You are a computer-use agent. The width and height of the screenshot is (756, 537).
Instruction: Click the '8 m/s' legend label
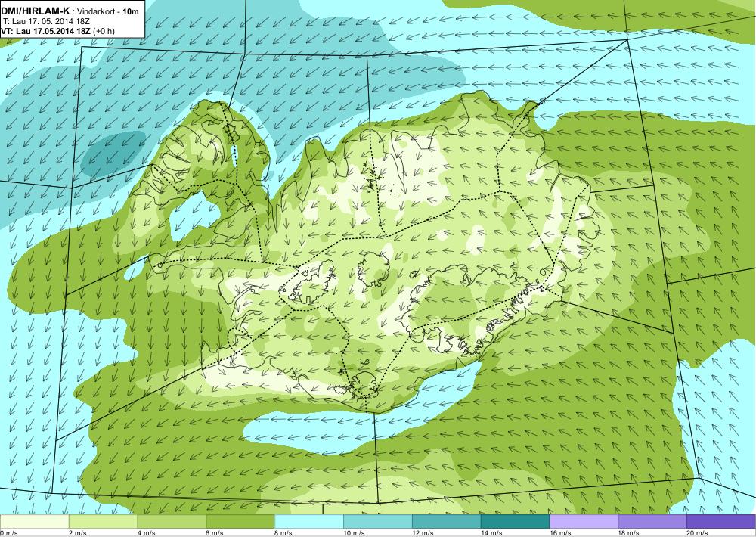(283, 533)
